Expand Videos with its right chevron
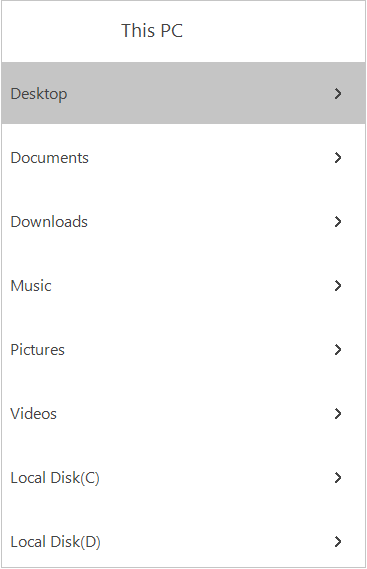The height and width of the screenshot is (569, 367). 338,414
